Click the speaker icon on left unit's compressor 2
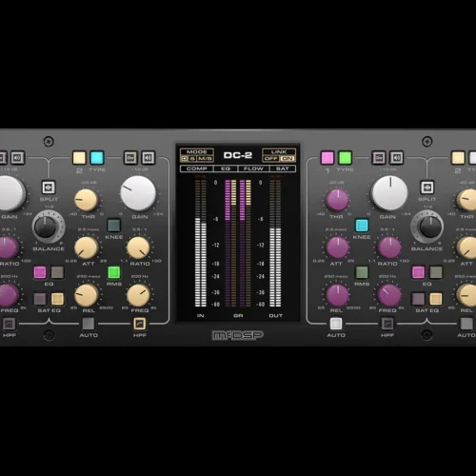The width and height of the screenshot is (476, 476). (149, 158)
